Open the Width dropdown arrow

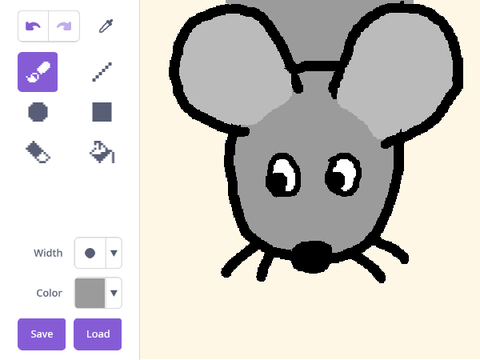click(x=114, y=253)
